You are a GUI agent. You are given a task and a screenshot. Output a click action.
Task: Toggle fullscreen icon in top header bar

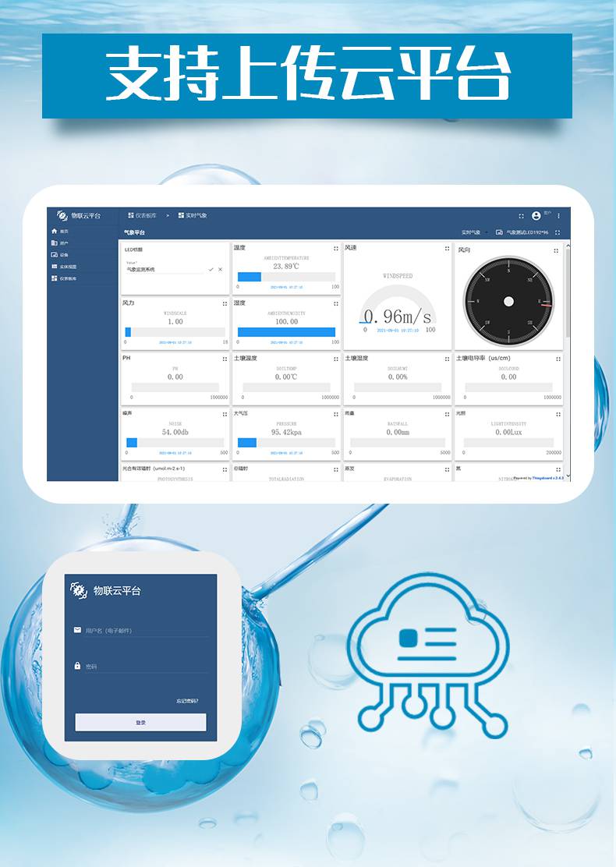click(x=522, y=216)
